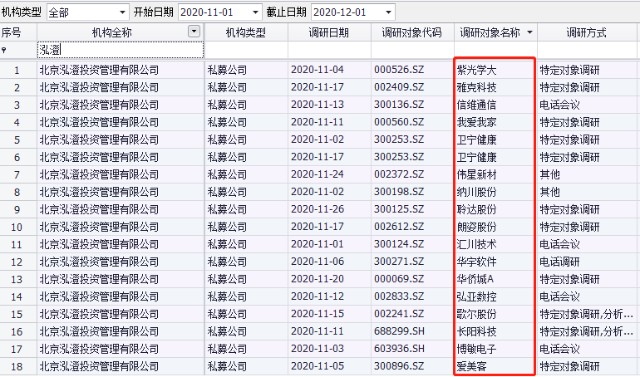Select row number 1
The height and width of the screenshot is (377, 640).
[17, 71]
